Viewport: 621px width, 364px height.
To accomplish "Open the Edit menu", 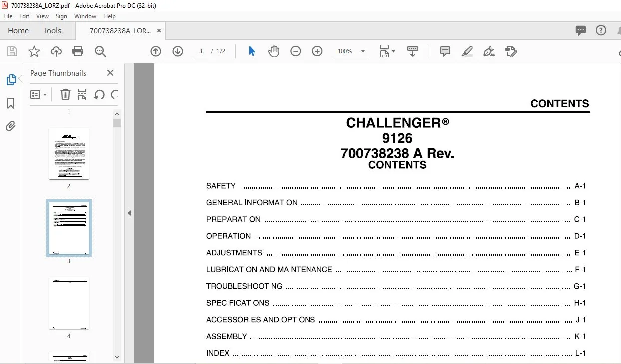I will coord(24,16).
